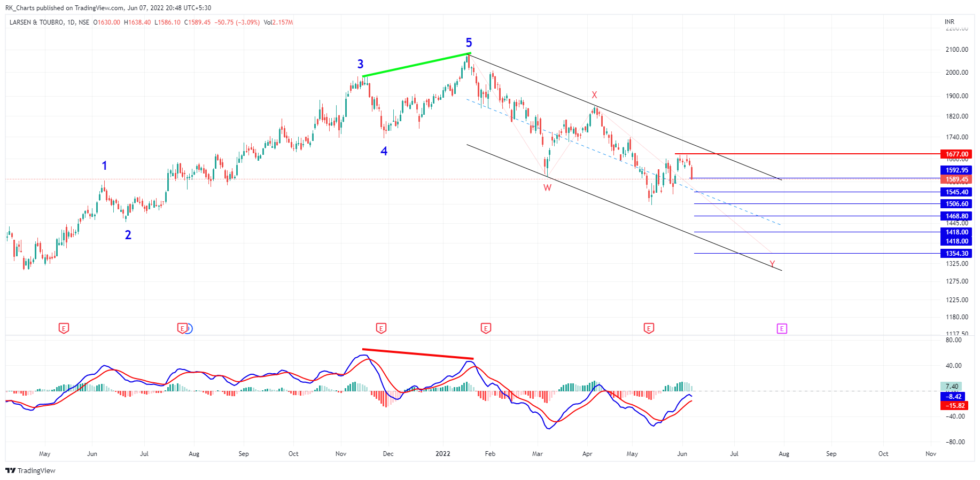
Task: Open the red earnings E marker above Feb
Action: point(486,328)
